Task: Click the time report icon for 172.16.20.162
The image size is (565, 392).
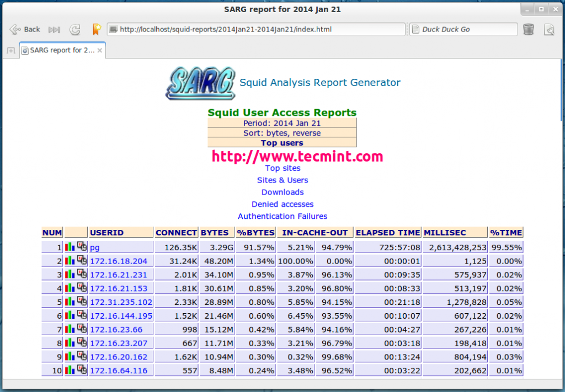Action: [81, 357]
